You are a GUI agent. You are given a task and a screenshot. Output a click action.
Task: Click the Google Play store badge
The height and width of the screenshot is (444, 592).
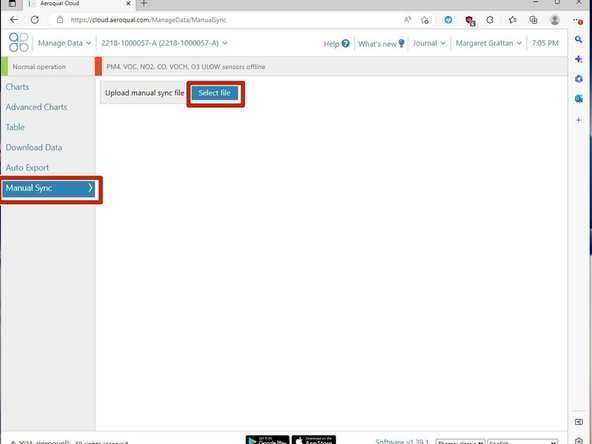[x=267, y=440]
